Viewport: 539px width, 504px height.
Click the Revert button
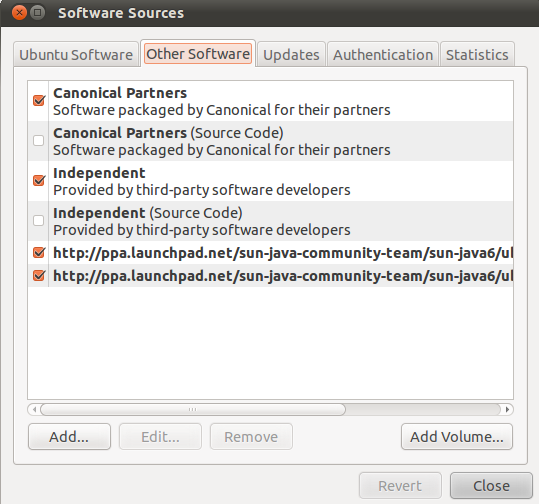[400, 485]
